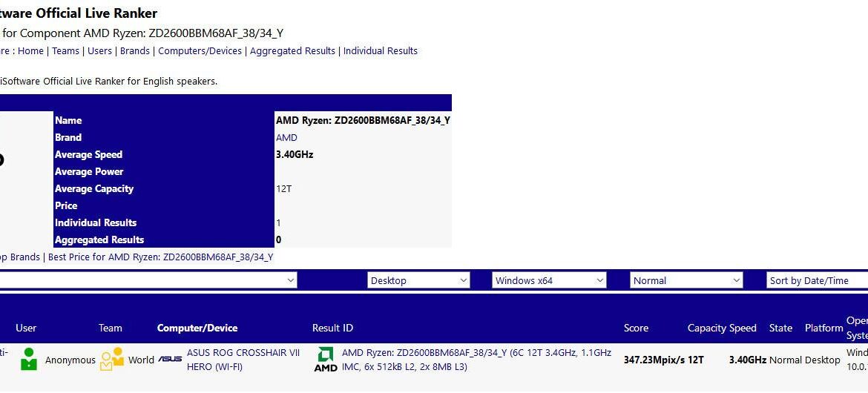The width and height of the screenshot is (868, 393).
Task: Open the Normal state dropdown
Action: [x=686, y=280]
